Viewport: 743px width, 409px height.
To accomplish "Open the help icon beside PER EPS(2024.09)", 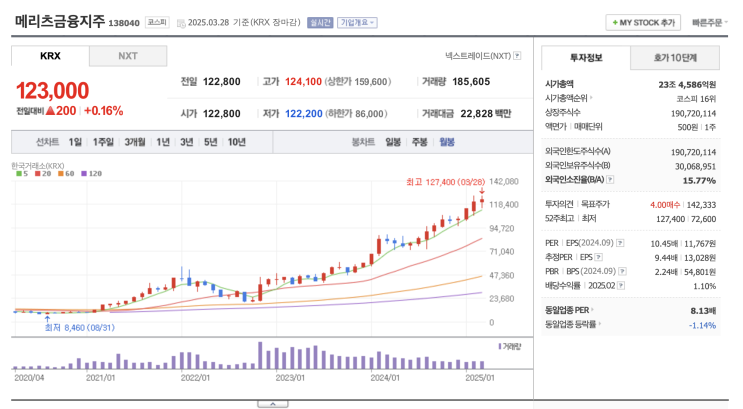I will tap(620, 243).
